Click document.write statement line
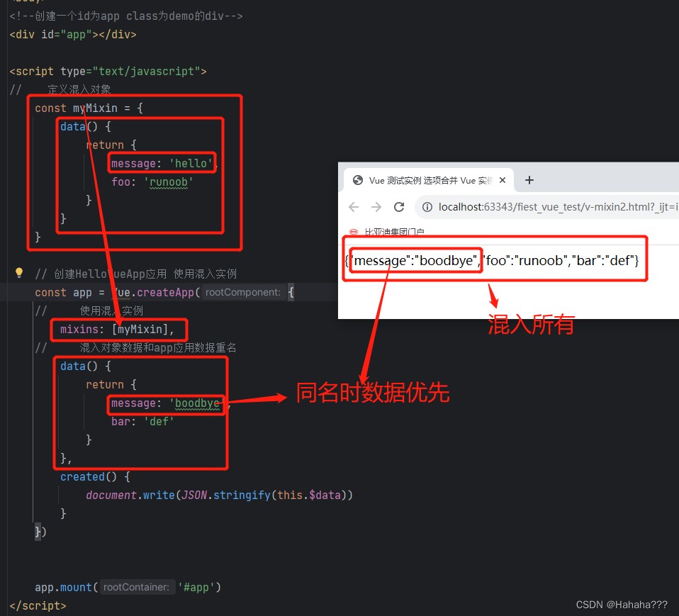 219,495
